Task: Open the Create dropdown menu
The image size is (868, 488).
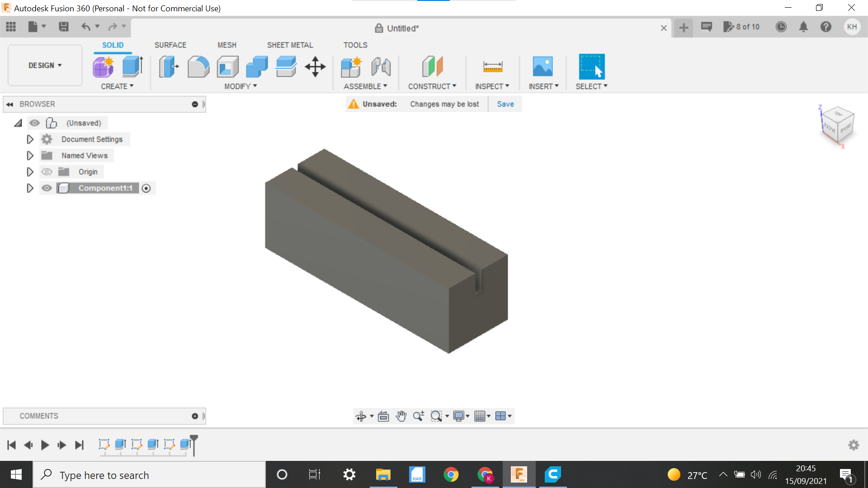Action: click(117, 86)
